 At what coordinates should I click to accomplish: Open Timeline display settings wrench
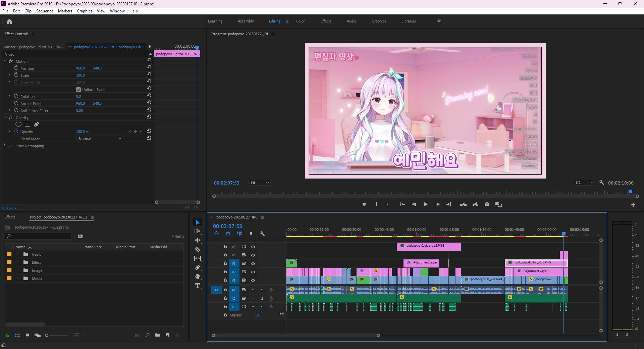click(x=262, y=234)
